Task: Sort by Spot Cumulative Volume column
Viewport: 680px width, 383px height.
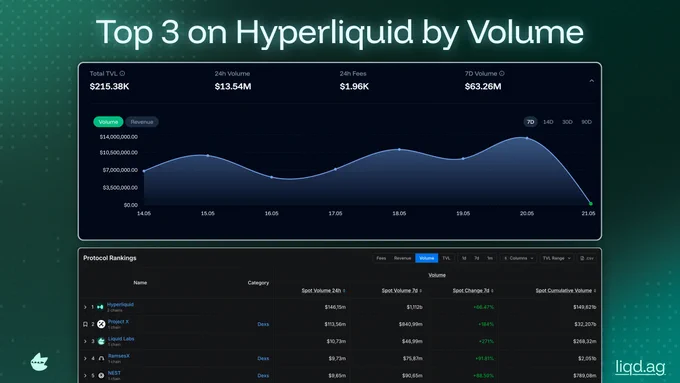Action: [x=566, y=291]
